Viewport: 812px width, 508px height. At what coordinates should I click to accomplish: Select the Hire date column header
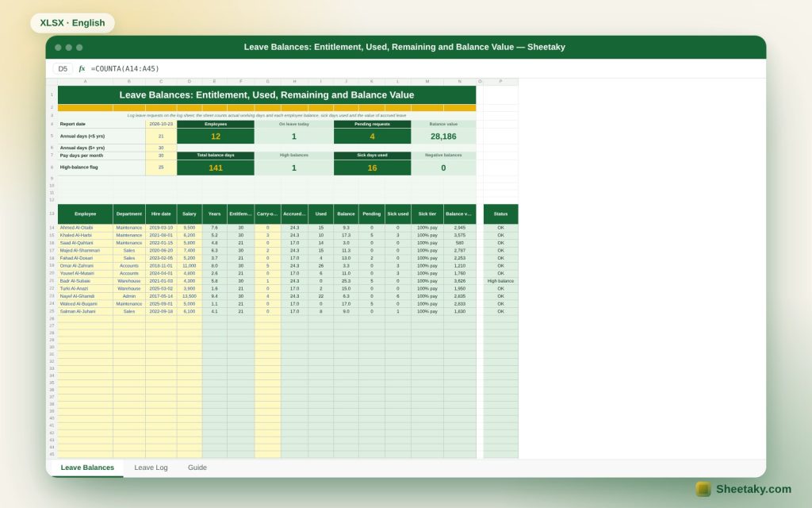click(161, 214)
